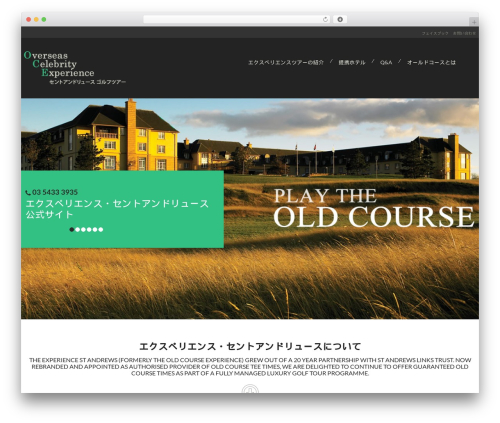
Task: Click the browser address bar field
Action: pyautogui.click(x=236, y=20)
